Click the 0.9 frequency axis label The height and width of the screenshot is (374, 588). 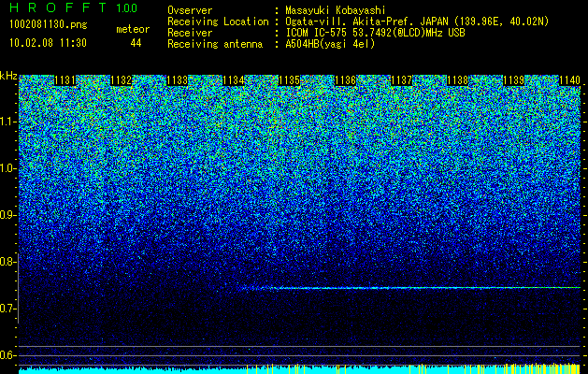coord(7,215)
